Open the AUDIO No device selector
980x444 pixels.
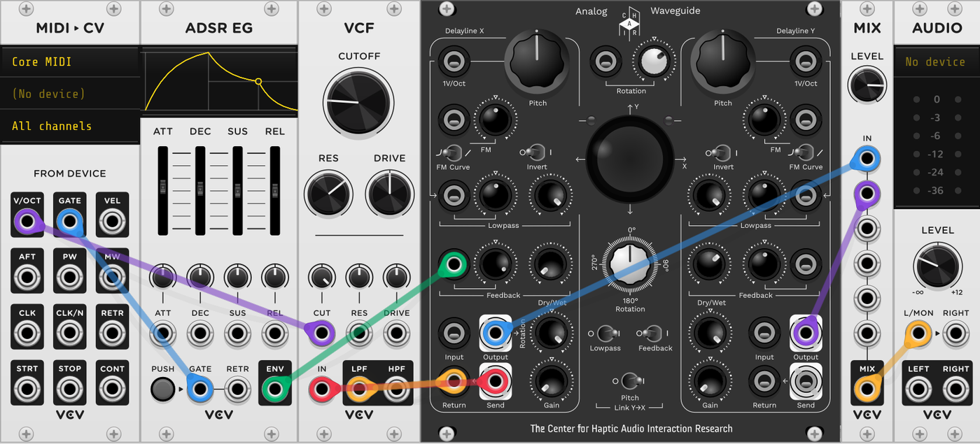[937, 62]
